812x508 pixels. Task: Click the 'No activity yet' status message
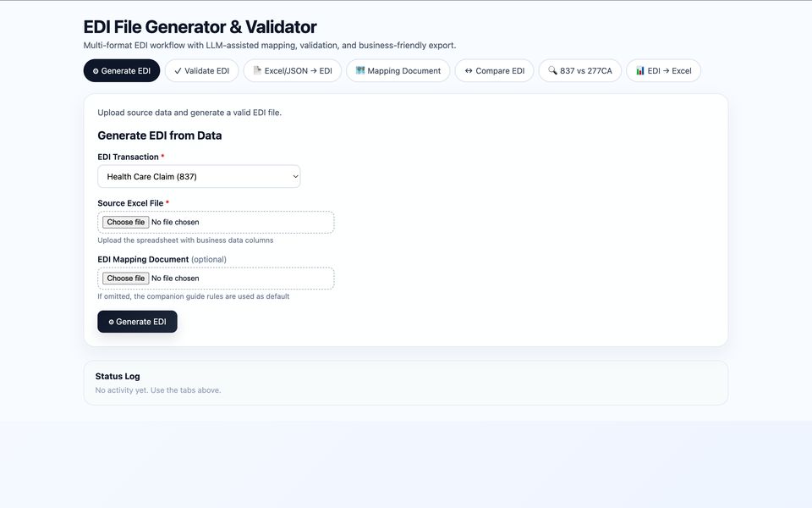coord(158,389)
